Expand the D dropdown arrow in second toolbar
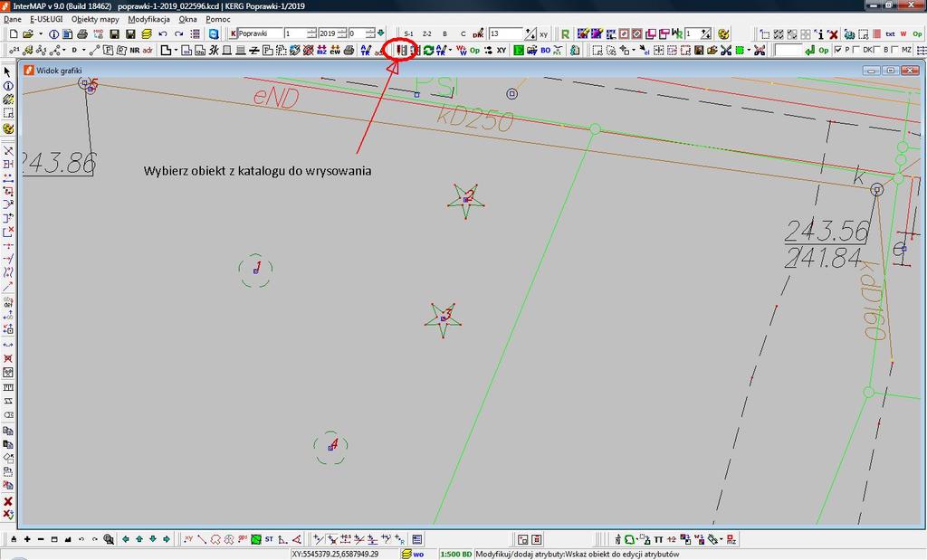The image size is (927, 560). (84, 51)
